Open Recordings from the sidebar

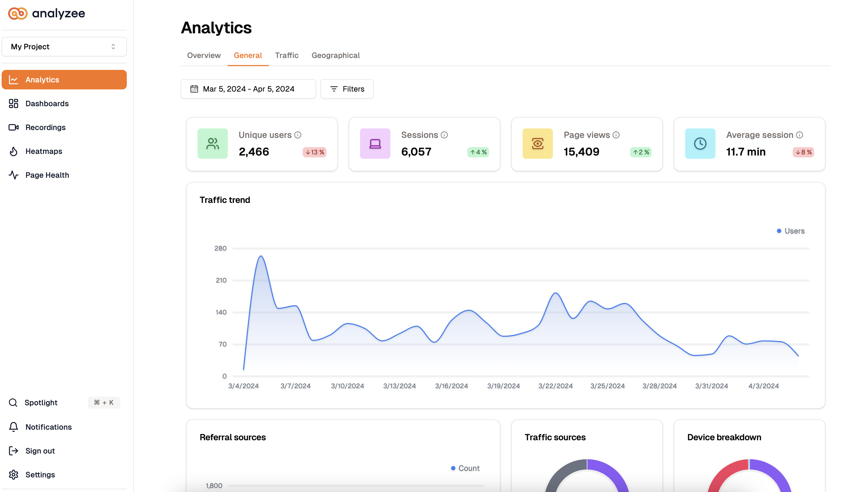64,127
